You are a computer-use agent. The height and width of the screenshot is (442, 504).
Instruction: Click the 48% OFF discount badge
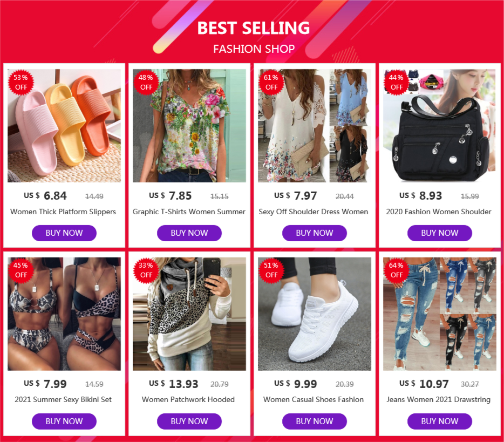pos(146,82)
